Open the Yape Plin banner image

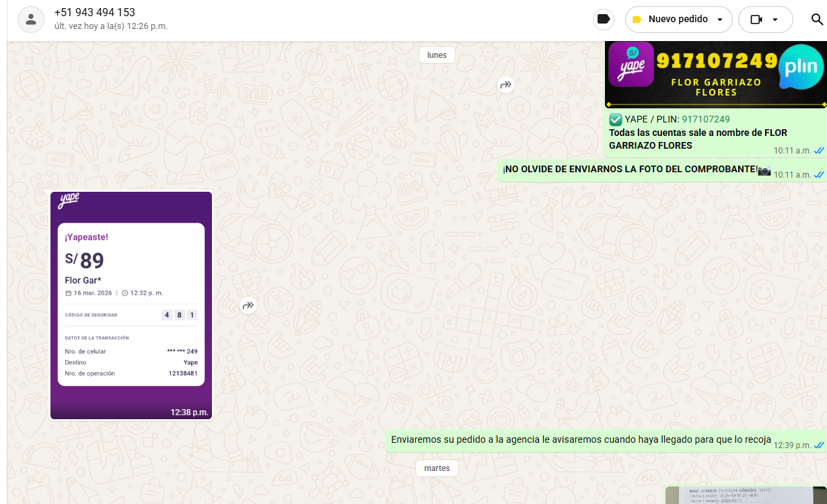click(715, 73)
